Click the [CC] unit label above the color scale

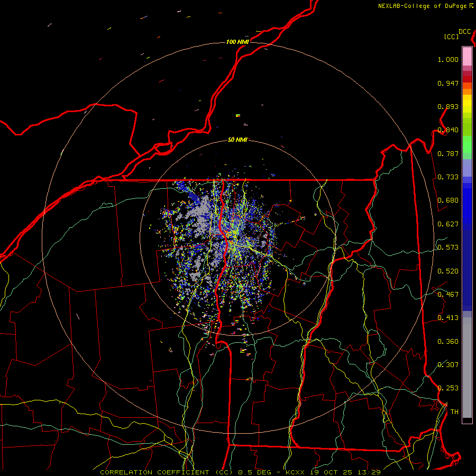[x=451, y=36]
